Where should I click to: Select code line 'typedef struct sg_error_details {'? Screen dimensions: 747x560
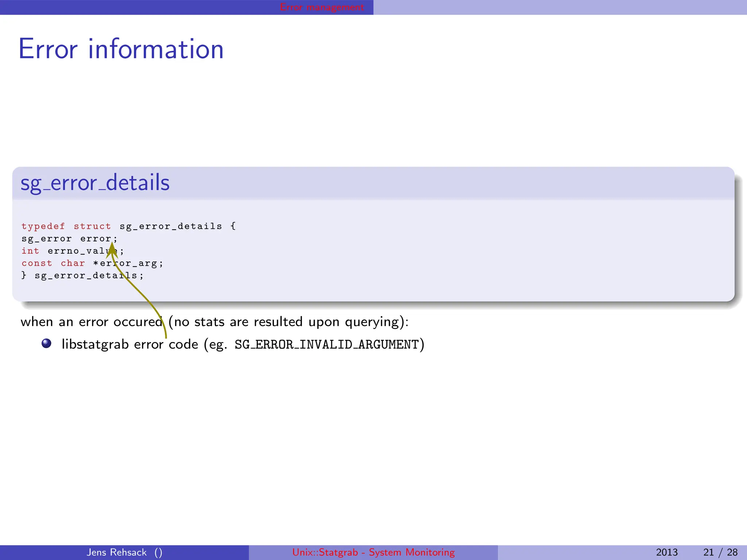pyautogui.click(x=129, y=226)
